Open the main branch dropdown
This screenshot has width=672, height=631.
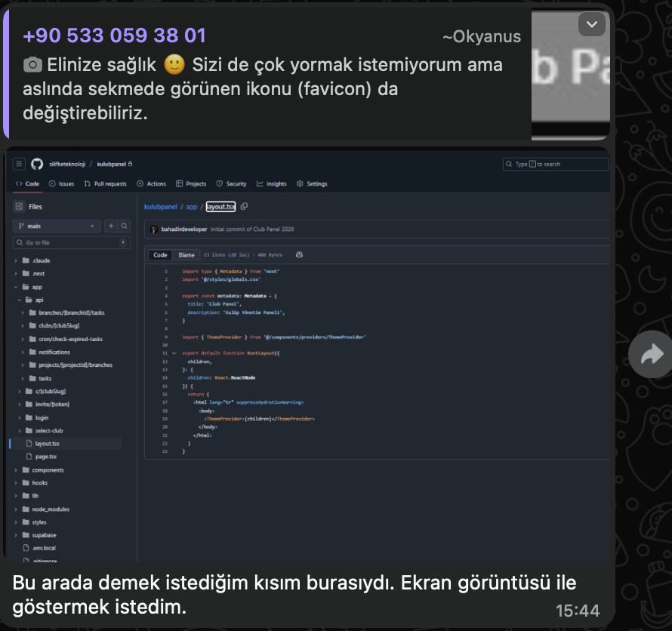[x=57, y=226]
